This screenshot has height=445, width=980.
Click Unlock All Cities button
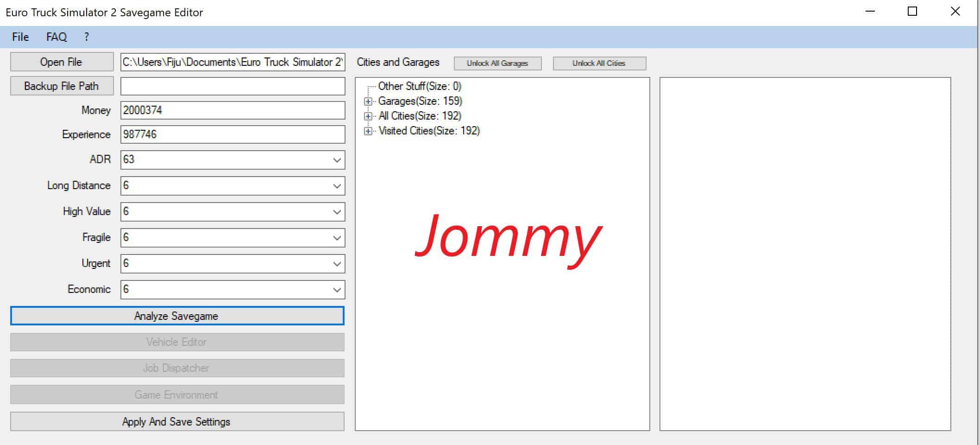pyautogui.click(x=599, y=64)
